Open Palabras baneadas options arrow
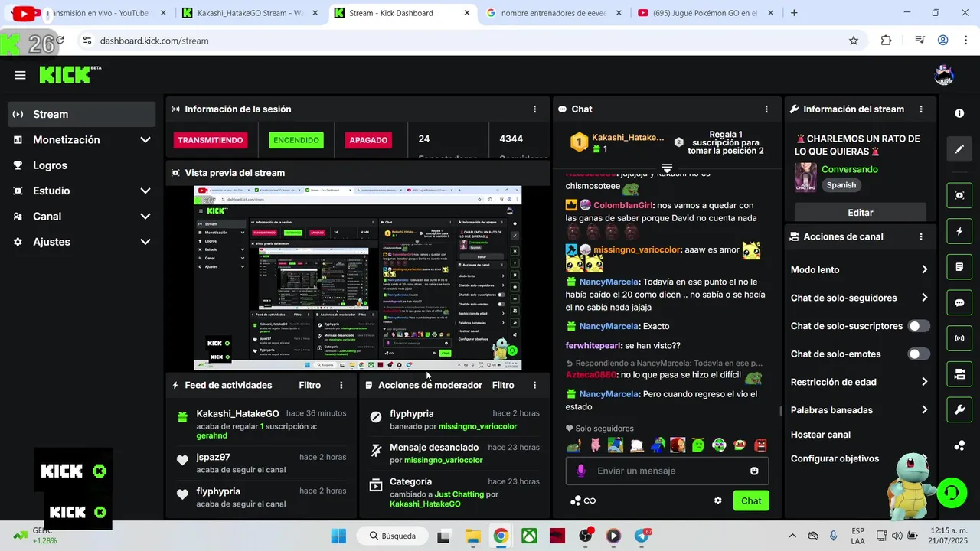Image resolution: width=980 pixels, height=551 pixels. [x=924, y=410]
